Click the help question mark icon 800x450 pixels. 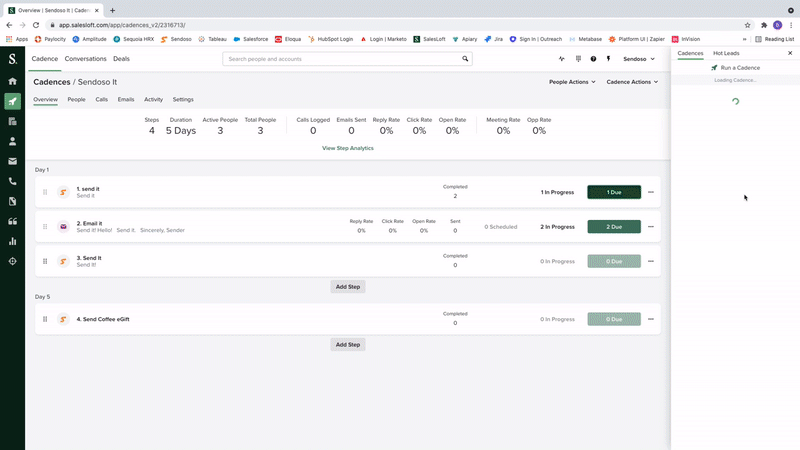(593, 59)
